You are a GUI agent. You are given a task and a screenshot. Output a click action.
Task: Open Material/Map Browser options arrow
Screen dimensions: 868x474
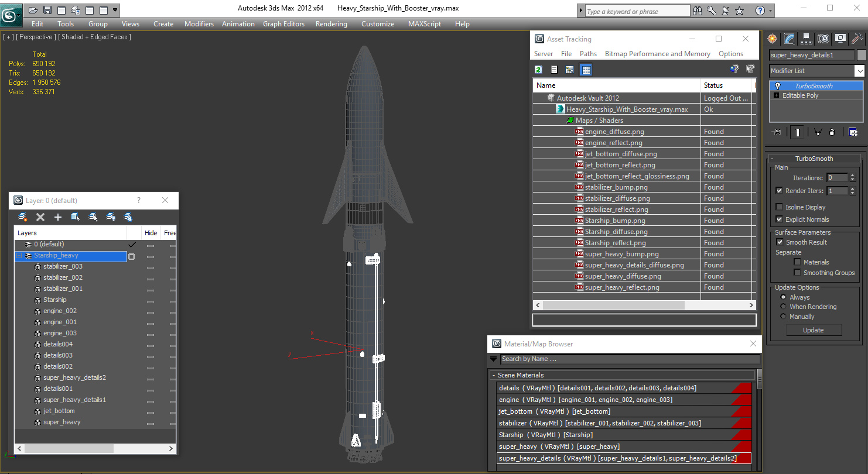pos(493,359)
